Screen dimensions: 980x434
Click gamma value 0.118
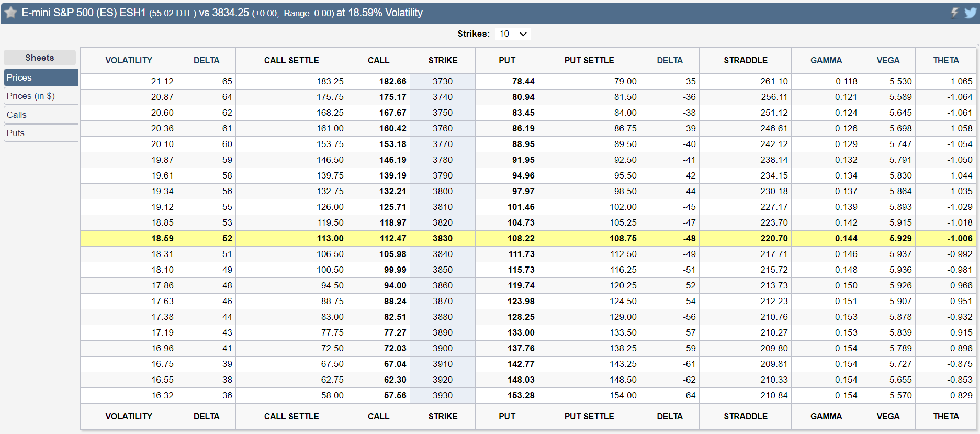846,81
